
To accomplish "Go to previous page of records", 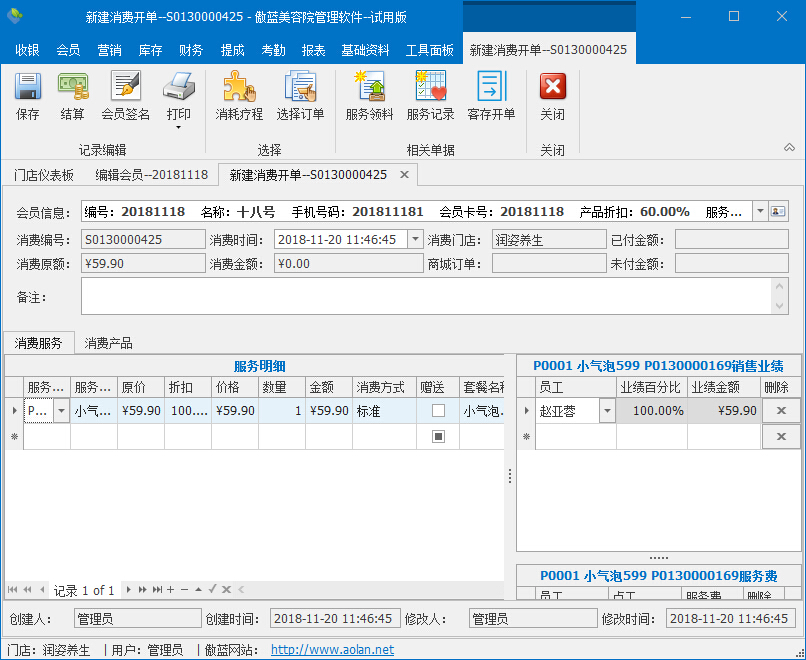I will pyautogui.click(x=28, y=590).
